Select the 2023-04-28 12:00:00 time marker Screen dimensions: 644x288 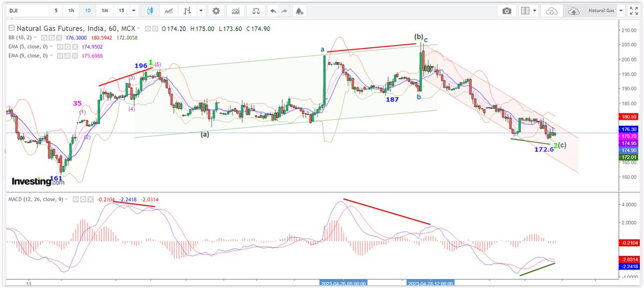click(x=431, y=284)
